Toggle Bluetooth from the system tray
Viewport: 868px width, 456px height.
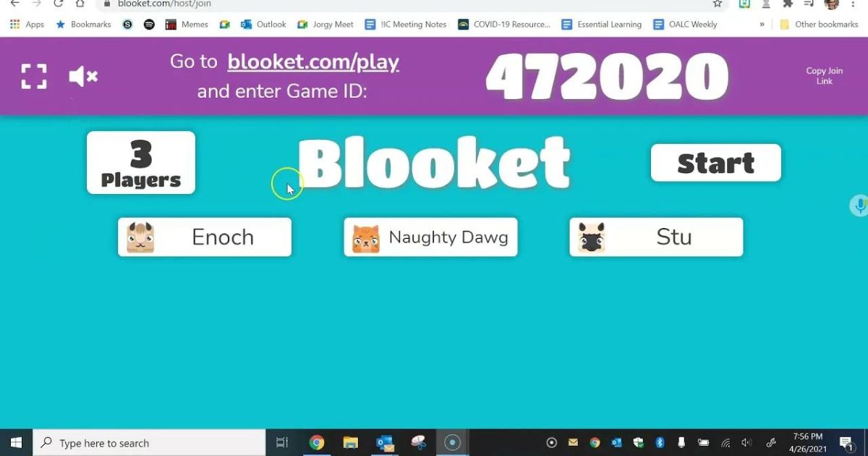point(660,442)
